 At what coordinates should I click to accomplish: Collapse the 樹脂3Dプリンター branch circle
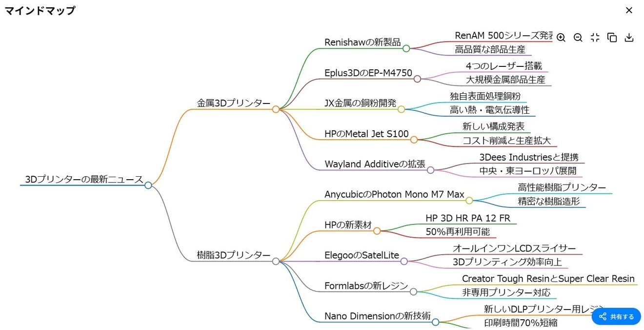(276, 261)
